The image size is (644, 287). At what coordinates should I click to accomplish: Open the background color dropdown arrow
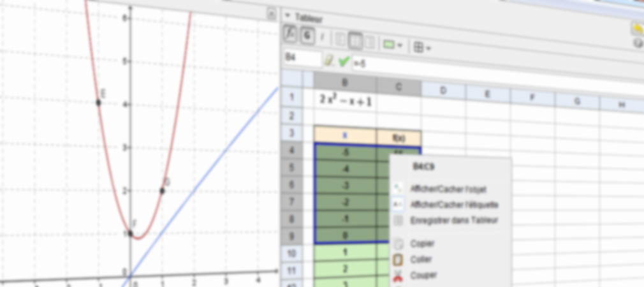pyautogui.click(x=400, y=45)
